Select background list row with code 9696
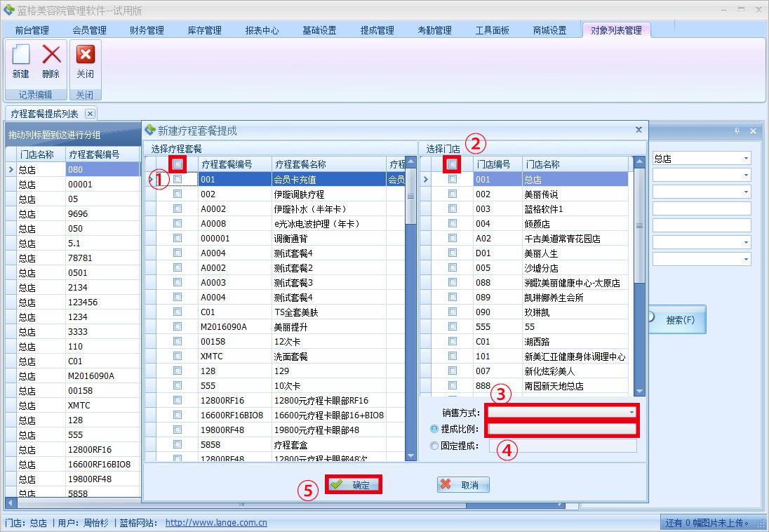The height and width of the screenshot is (532, 769). tap(73, 213)
